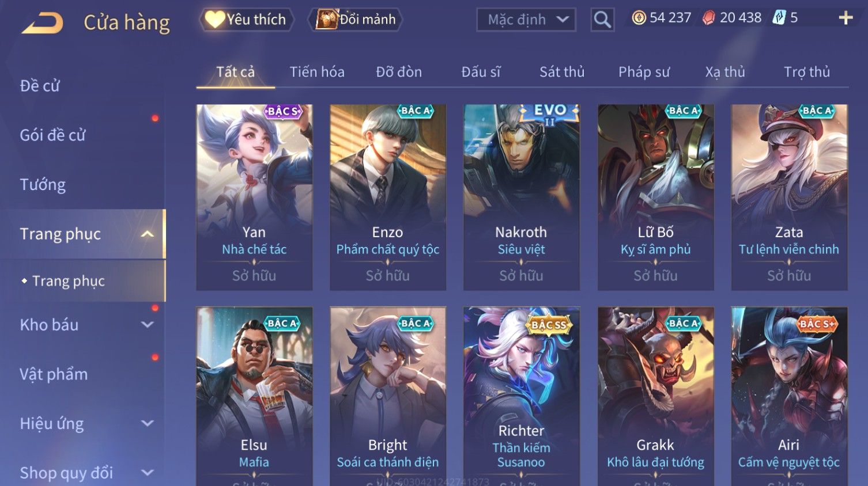Switch to the Tiến hóa tab

click(317, 72)
